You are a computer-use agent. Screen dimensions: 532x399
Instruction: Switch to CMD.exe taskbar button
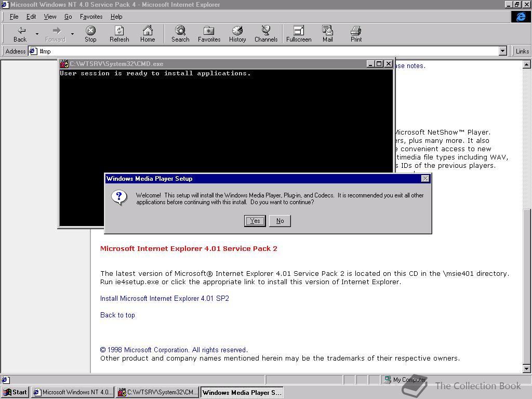(158, 392)
